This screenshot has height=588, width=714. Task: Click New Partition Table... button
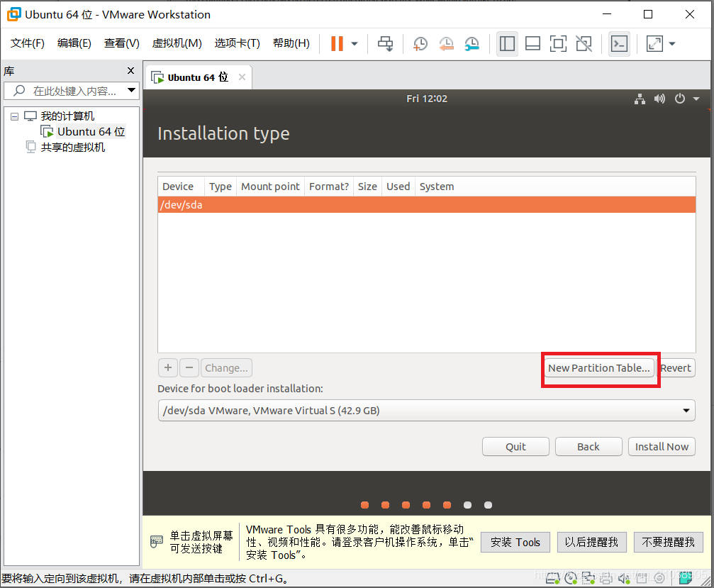click(599, 368)
